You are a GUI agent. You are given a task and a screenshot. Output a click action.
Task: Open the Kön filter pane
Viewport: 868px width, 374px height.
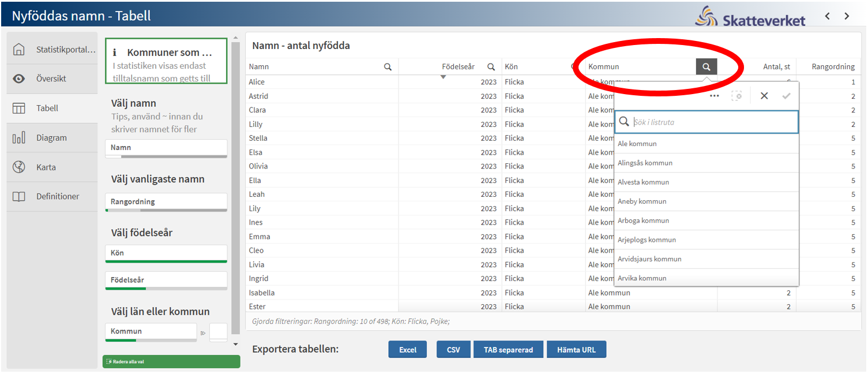coord(166,253)
